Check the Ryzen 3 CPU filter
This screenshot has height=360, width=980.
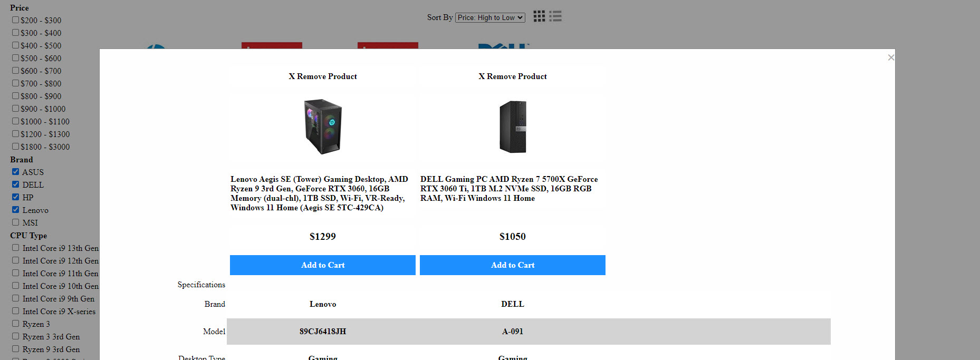16,324
